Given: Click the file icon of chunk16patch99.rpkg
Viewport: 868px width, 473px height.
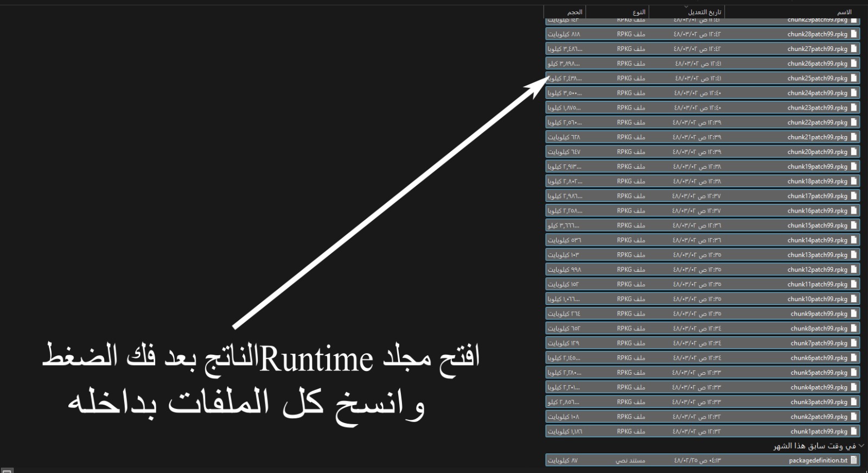Looking at the screenshot, I should (x=854, y=210).
